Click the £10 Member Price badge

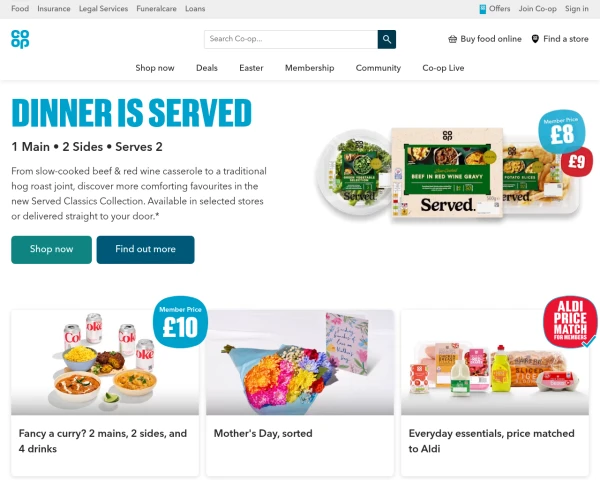tap(180, 322)
